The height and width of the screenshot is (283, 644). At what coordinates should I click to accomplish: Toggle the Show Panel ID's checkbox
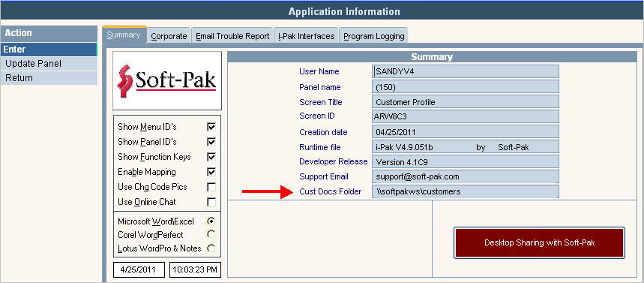tap(211, 142)
